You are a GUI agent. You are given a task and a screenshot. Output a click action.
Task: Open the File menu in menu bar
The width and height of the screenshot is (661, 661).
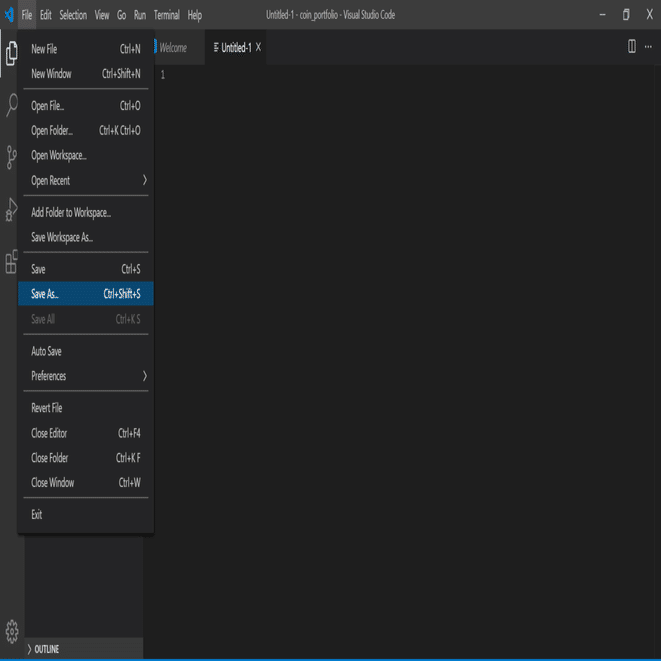pos(27,15)
